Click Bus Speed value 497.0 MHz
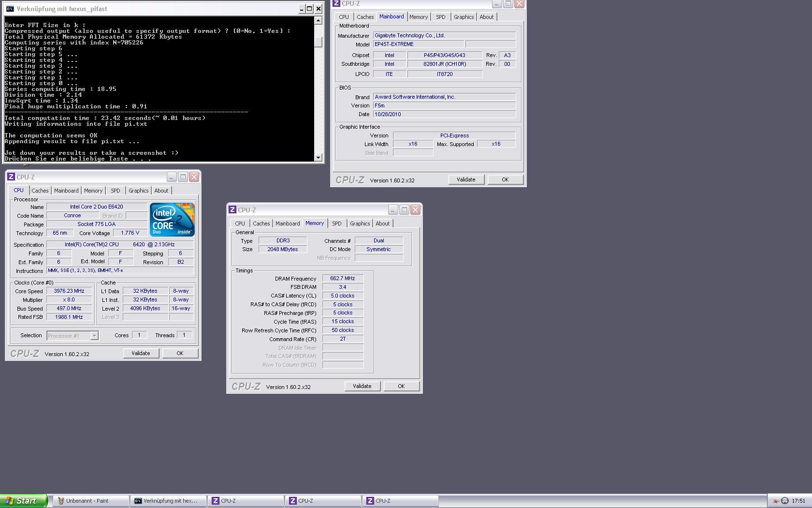812x508 pixels. point(69,309)
